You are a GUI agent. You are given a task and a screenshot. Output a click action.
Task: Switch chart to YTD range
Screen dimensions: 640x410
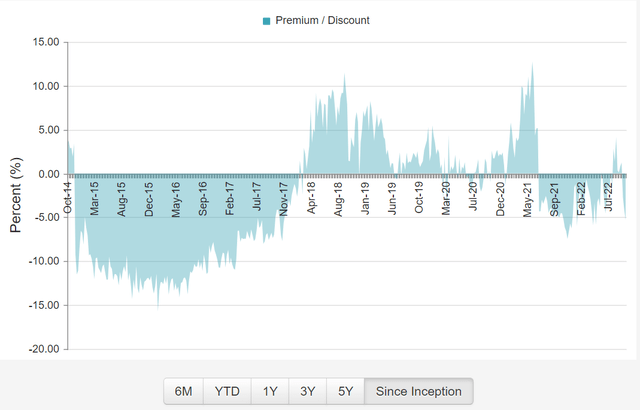point(227,392)
